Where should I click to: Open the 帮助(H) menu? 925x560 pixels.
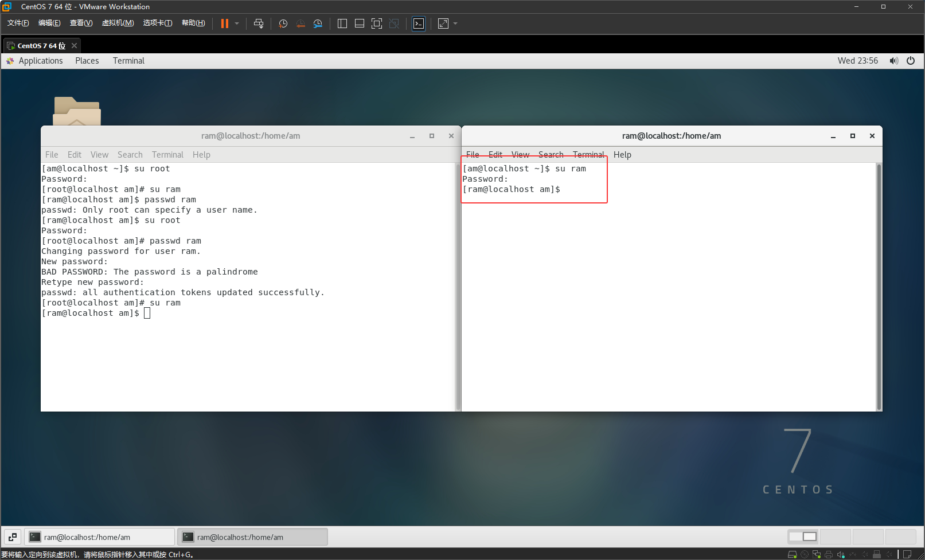click(x=193, y=23)
